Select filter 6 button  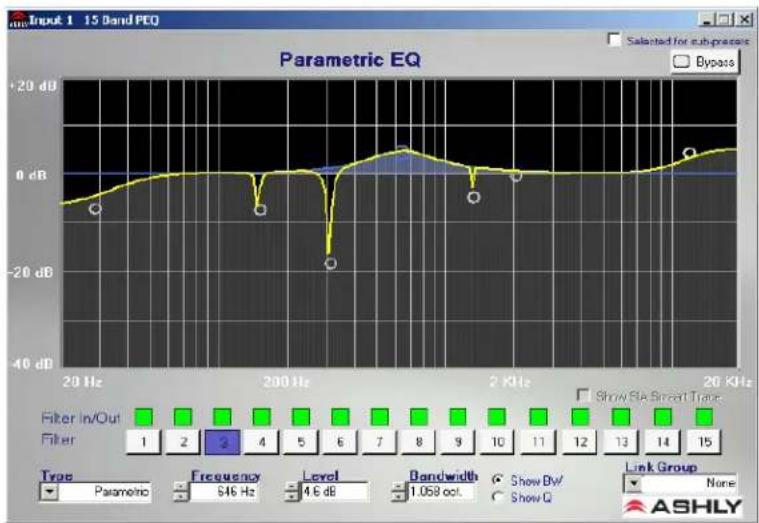[340, 442]
